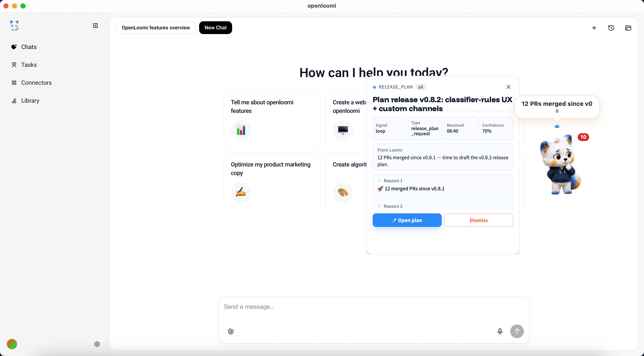Click the attachment paperclip icon
Screen dimensions: 644x356
pyautogui.click(x=231, y=332)
